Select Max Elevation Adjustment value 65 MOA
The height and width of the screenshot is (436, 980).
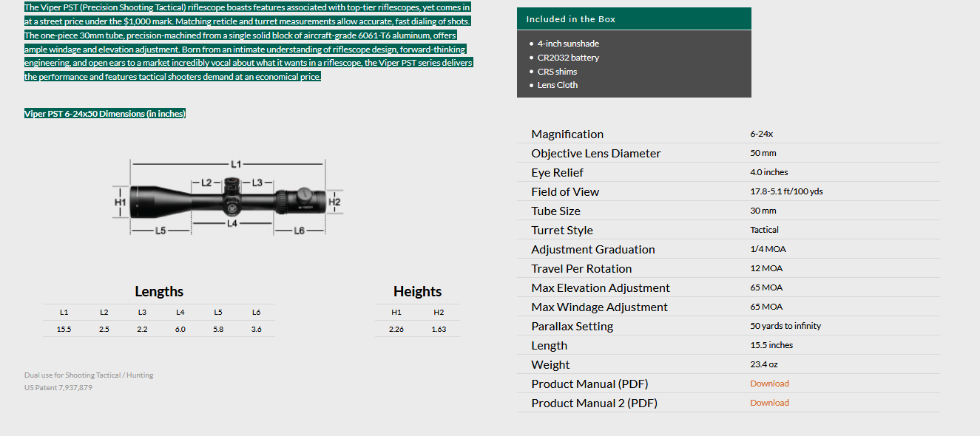[x=766, y=287]
